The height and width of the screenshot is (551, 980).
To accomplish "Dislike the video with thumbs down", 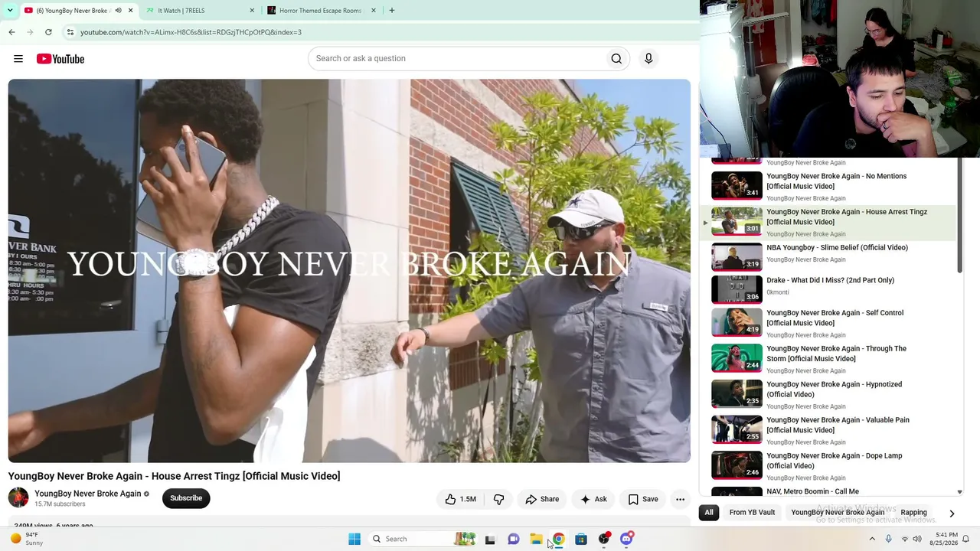I will (498, 499).
